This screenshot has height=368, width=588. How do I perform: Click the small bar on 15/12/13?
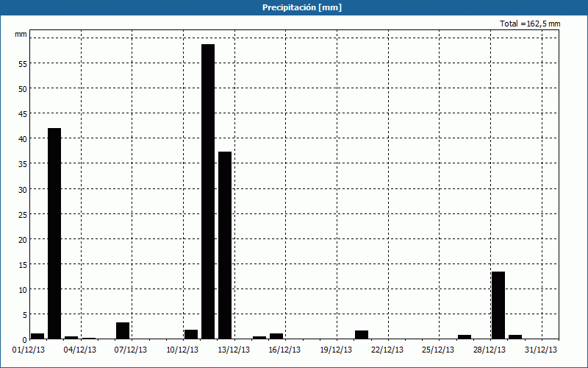pyautogui.click(x=276, y=336)
